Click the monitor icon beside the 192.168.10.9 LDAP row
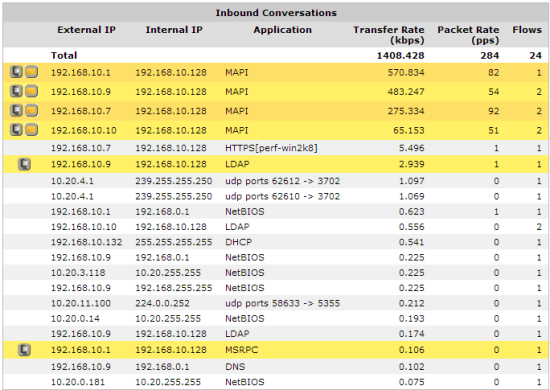 click(x=24, y=164)
